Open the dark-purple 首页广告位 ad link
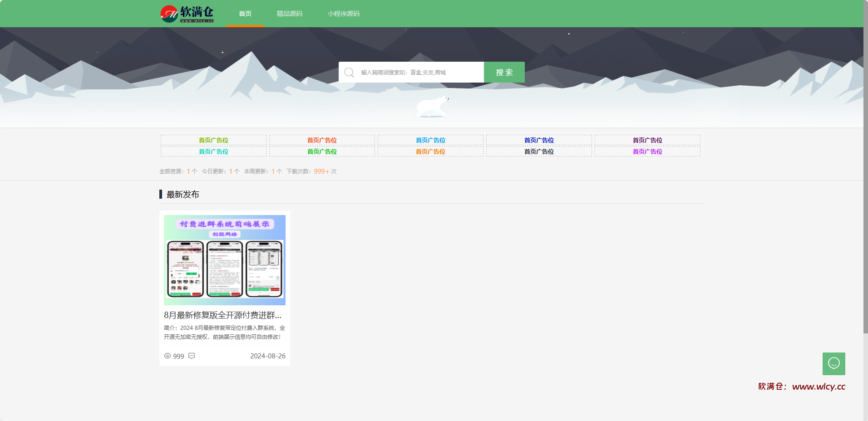The height and width of the screenshot is (421, 868). click(647, 140)
